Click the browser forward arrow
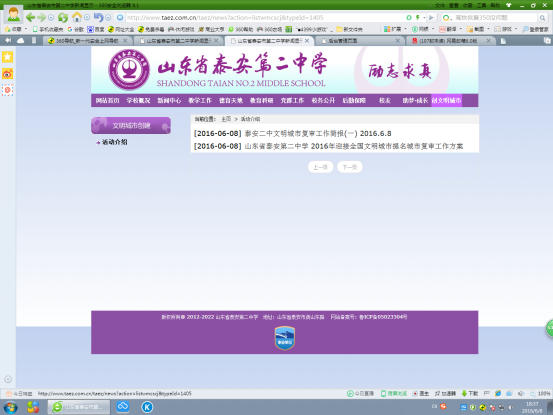The width and height of the screenshot is (553, 415). [42, 17]
